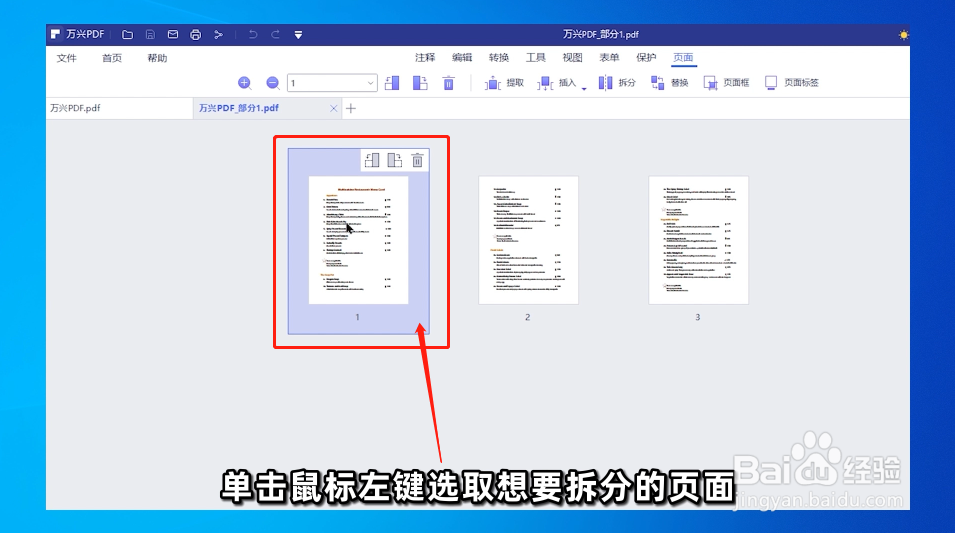This screenshot has height=533, width=955.
Task: Open the 文件 menu
Action: point(66,58)
